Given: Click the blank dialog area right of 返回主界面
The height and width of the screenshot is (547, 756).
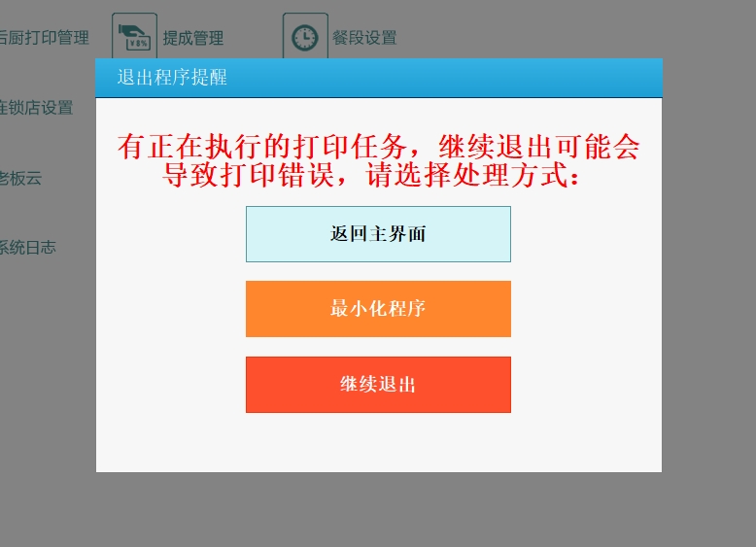Looking at the screenshot, I should coord(586,234).
